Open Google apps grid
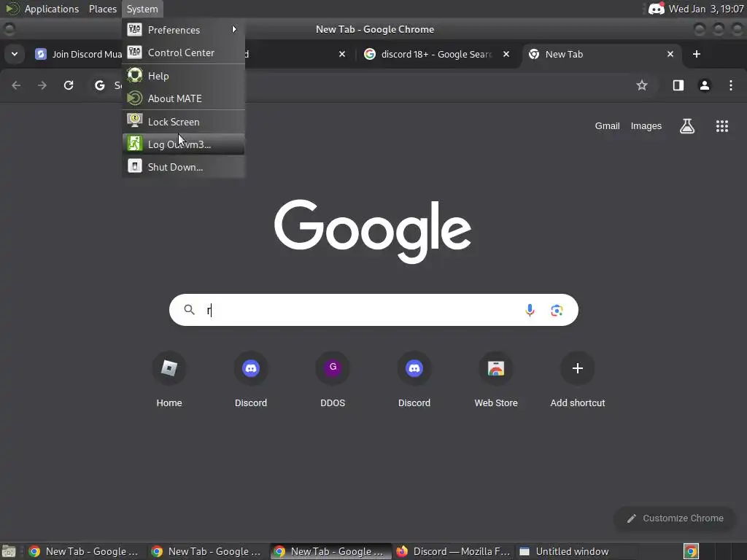Screen dimensions: 747x560 (721, 125)
